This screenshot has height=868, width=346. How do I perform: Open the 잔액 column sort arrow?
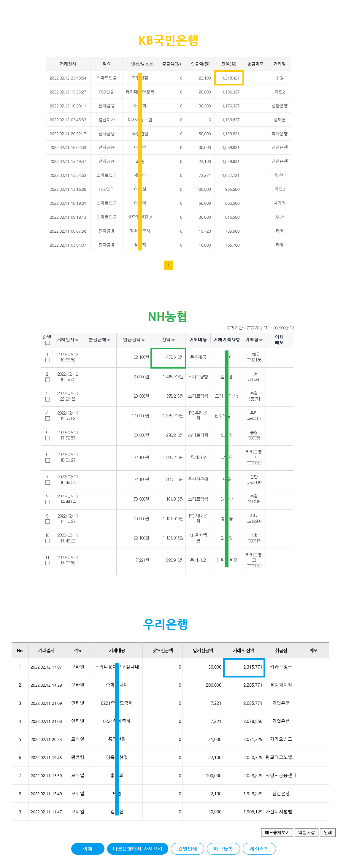173,340
